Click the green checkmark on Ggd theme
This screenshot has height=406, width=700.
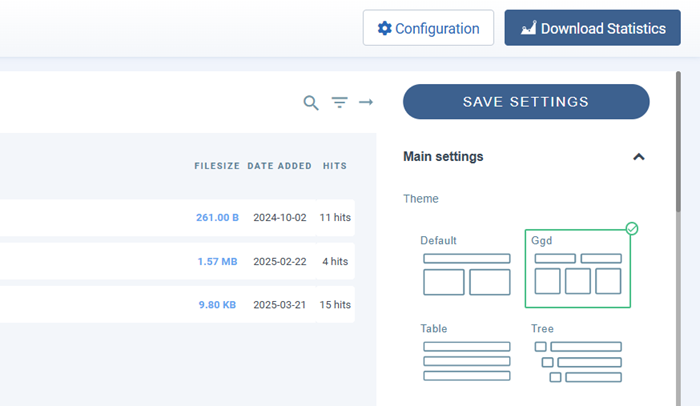(x=632, y=229)
